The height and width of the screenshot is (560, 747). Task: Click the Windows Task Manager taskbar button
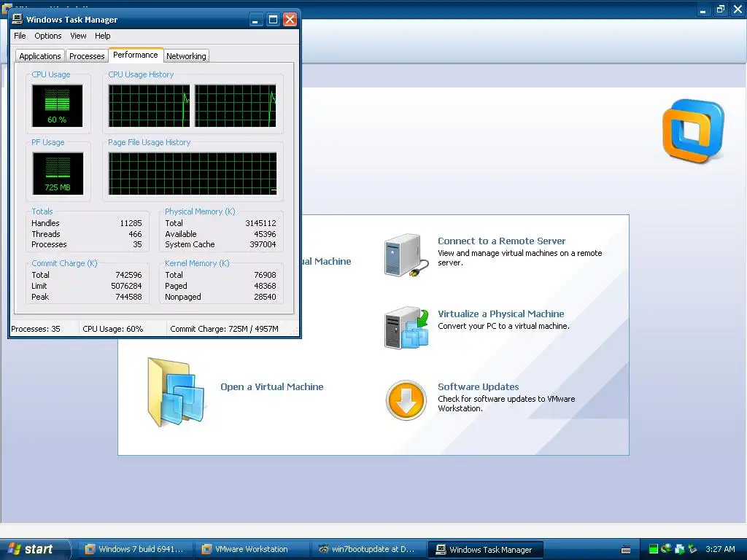(x=485, y=550)
